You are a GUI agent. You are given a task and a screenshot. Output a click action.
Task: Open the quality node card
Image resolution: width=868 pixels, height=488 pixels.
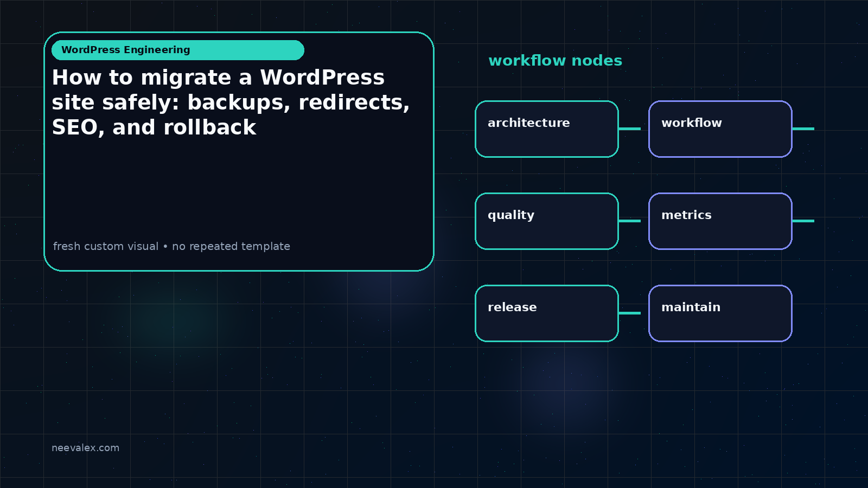[547, 221]
